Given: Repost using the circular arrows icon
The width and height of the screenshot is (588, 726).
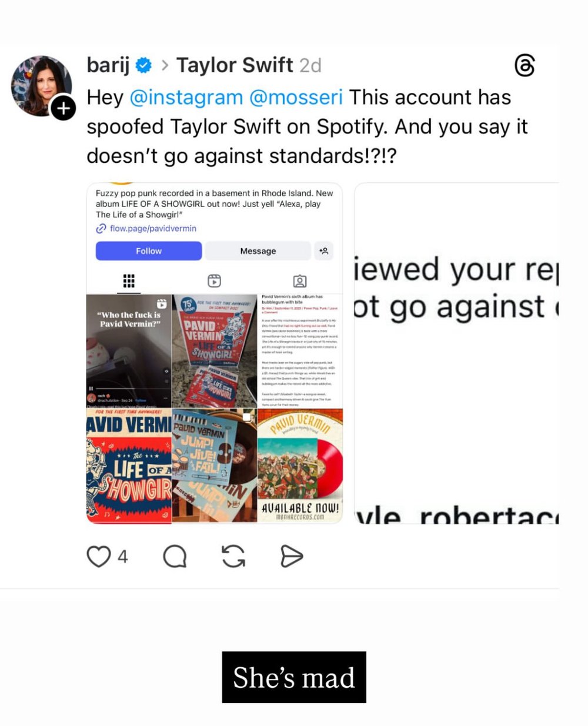Looking at the screenshot, I should point(233,556).
